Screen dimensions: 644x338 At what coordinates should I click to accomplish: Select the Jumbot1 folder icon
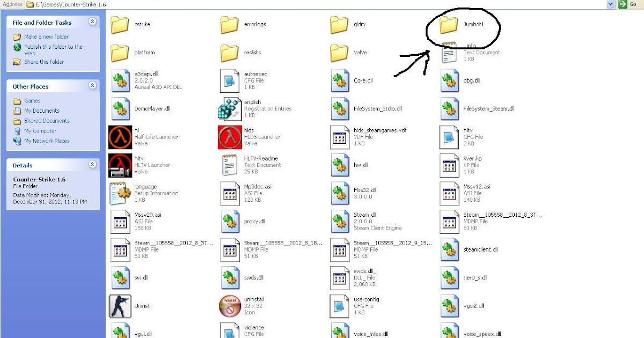(x=449, y=25)
